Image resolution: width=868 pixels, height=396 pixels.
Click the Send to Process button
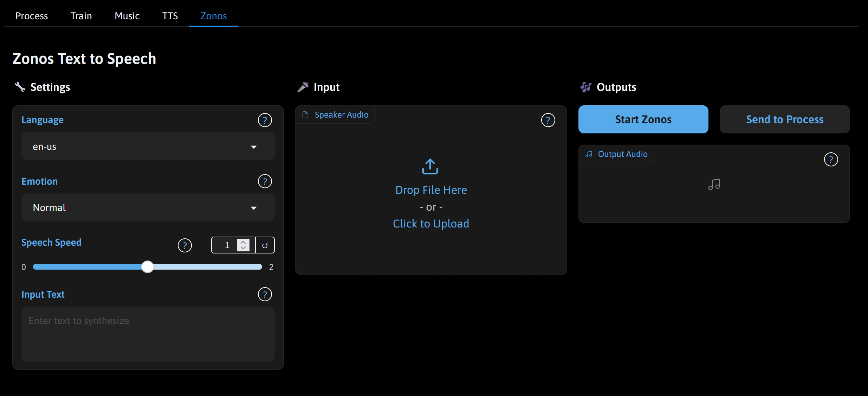tap(784, 120)
